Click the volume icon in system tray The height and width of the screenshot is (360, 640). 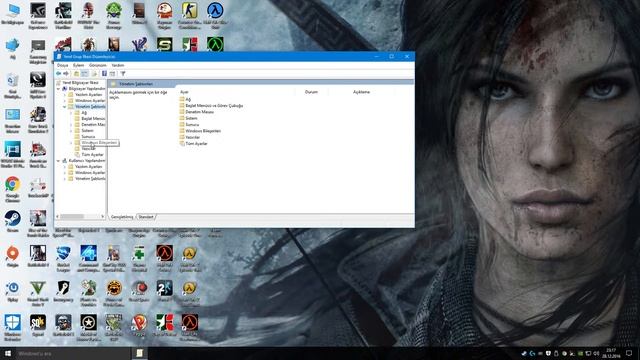click(x=596, y=353)
